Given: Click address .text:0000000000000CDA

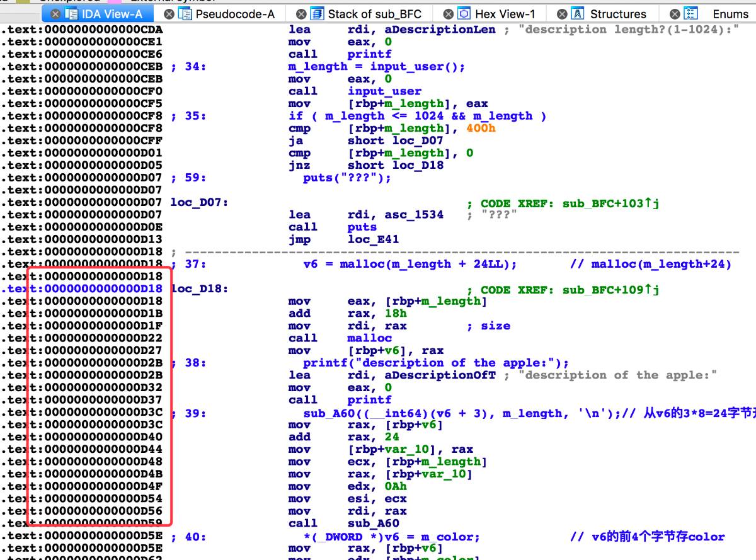Looking at the screenshot, I should point(81,30).
